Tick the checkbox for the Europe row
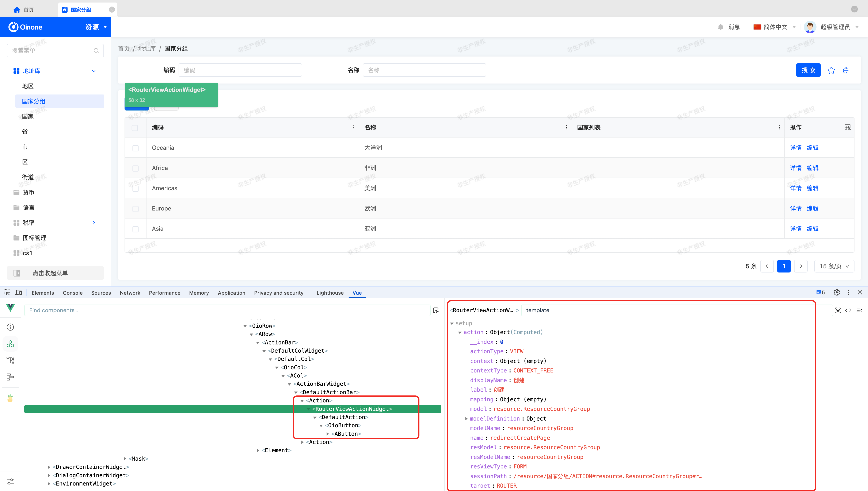The height and width of the screenshot is (491, 868). pyautogui.click(x=135, y=209)
